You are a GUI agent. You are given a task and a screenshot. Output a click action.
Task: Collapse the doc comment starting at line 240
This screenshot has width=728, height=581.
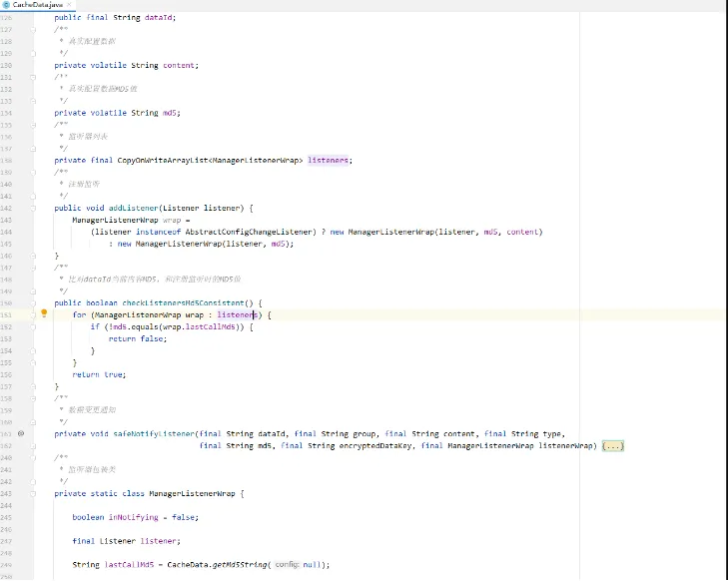coord(33,458)
